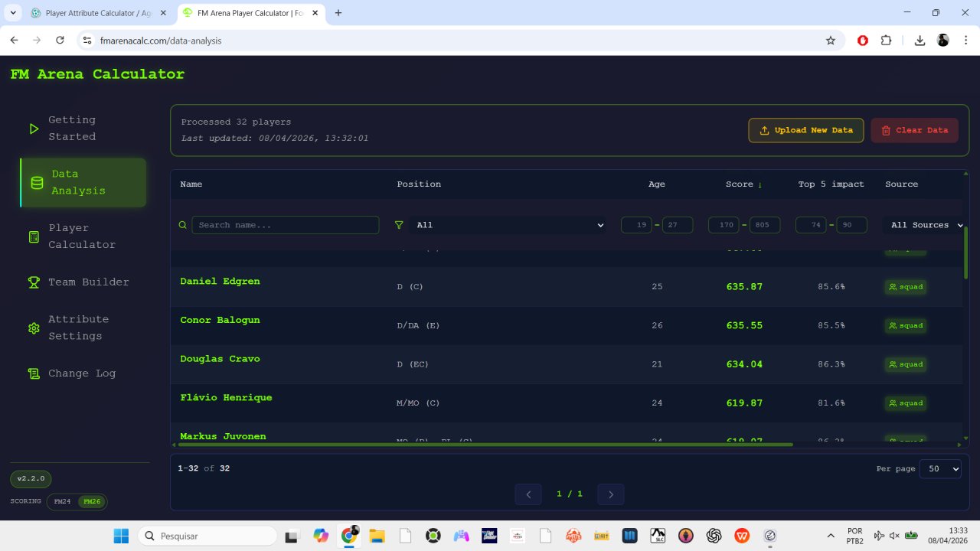
Task: Click the Top 5 impact column header
Action: pyautogui.click(x=831, y=184)
